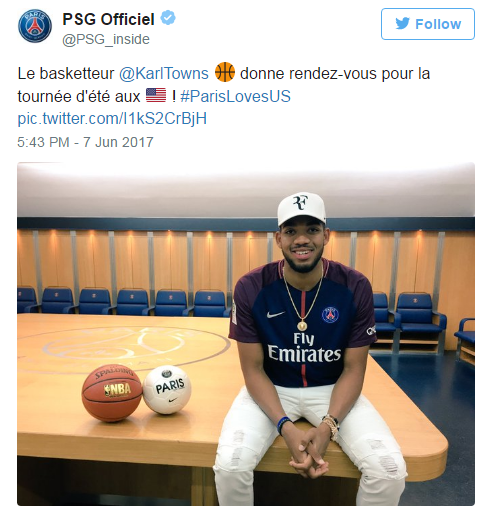Open the attached locker room photo
The height and width of the screenshot is (510, 484).
pos(246,334)
